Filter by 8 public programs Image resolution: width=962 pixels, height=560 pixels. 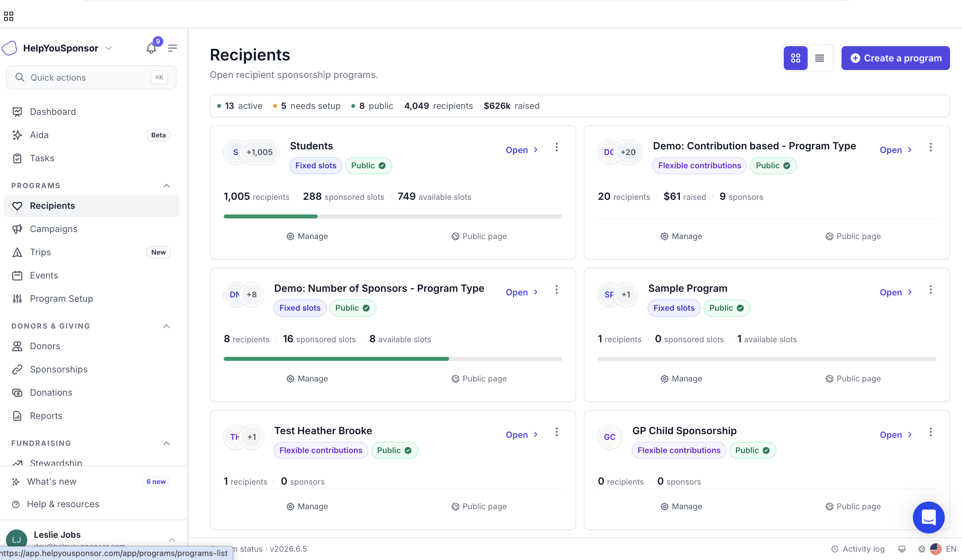pos(372,106)
